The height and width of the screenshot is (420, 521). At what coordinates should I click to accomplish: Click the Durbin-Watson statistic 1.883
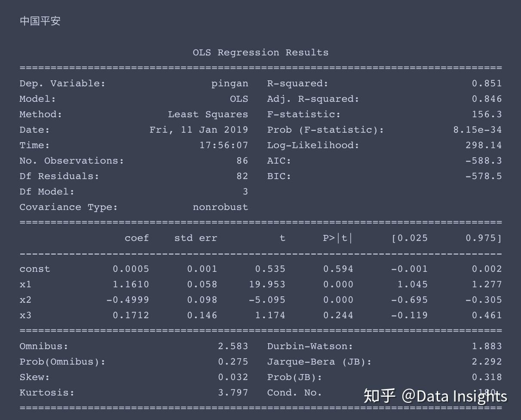coord(487,346)
